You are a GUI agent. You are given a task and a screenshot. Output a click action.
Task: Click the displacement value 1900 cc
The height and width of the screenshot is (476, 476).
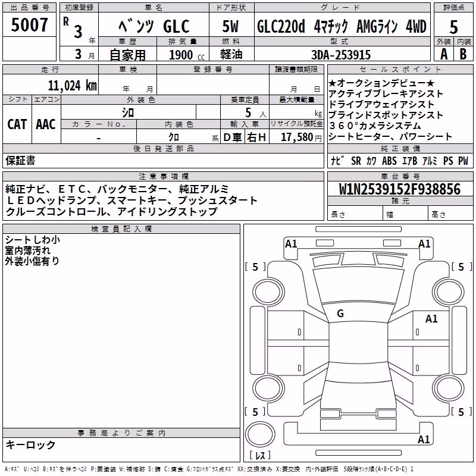[187, 55]
